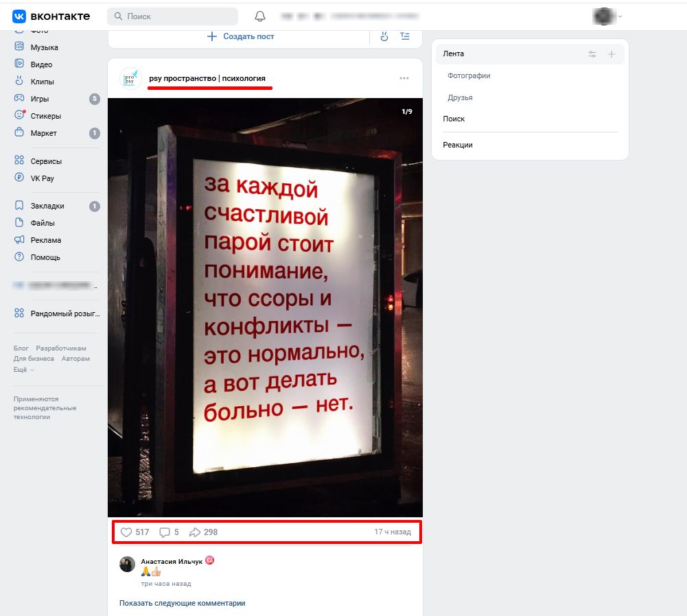This screenshot has width=687, height=616.
Task: Click Показать следующие комментарии link
Action: tap(183, 603)
